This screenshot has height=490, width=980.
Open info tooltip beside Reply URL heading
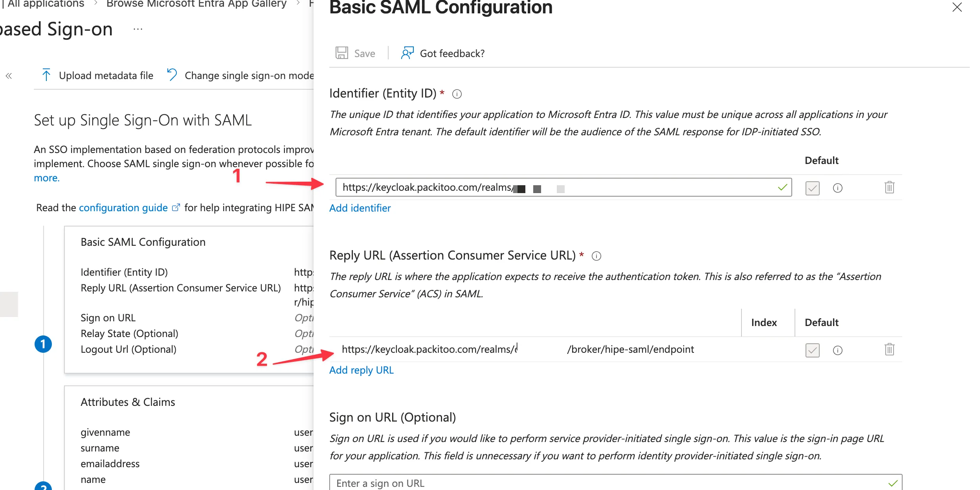(596, 256)
